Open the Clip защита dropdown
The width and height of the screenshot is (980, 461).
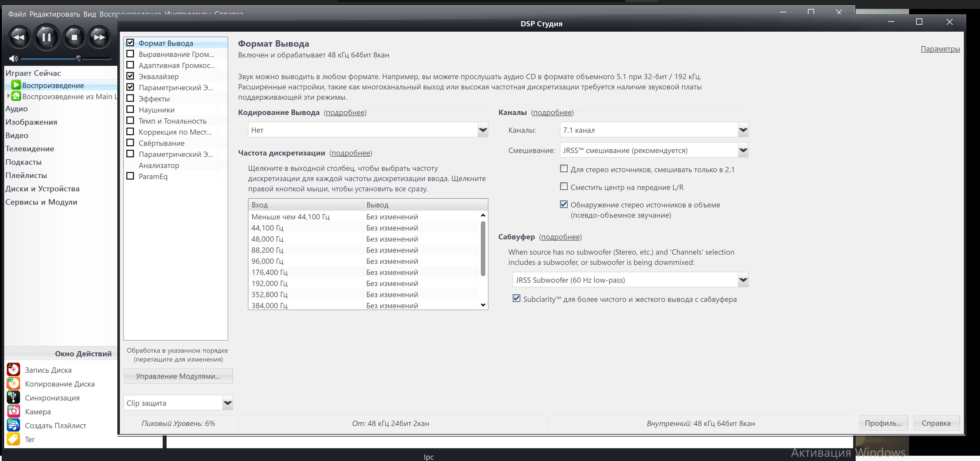coord(227,403)
